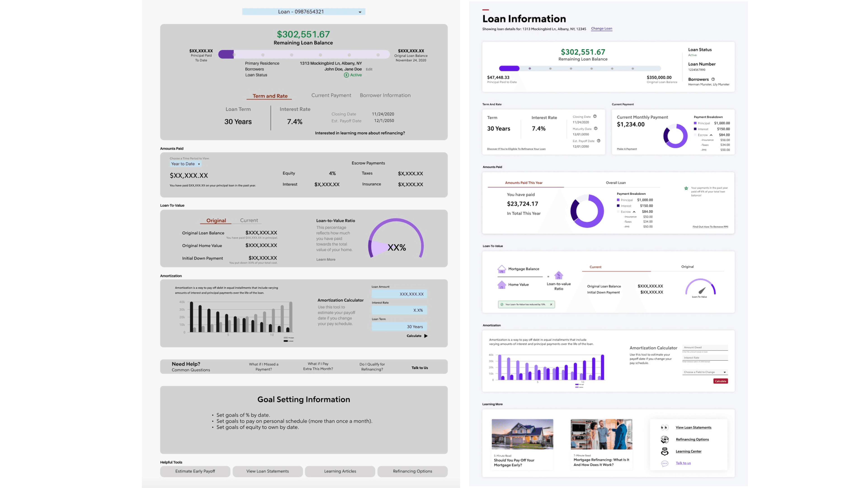Click the Amount Owed input field
The image size is (868, 488).
(705, 347)
